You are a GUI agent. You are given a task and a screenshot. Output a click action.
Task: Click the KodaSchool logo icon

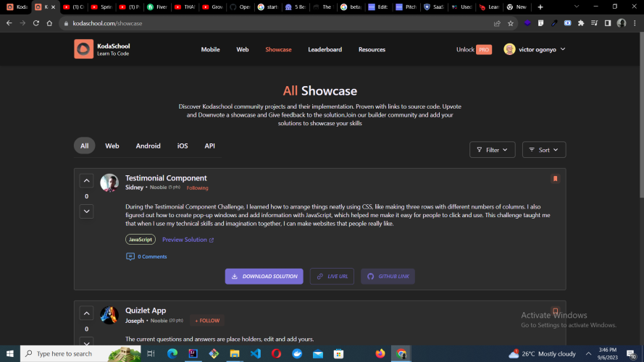point(83,49)
